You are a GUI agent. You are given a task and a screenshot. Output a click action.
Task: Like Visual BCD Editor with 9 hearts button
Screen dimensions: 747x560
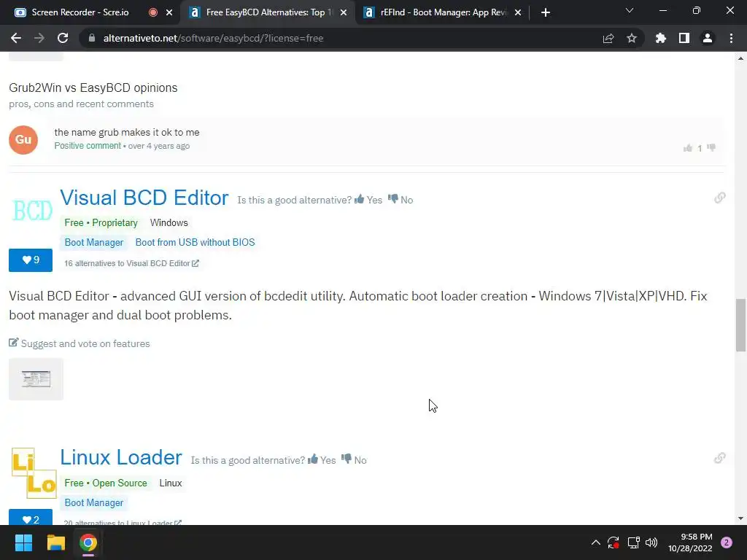[31, 260]
